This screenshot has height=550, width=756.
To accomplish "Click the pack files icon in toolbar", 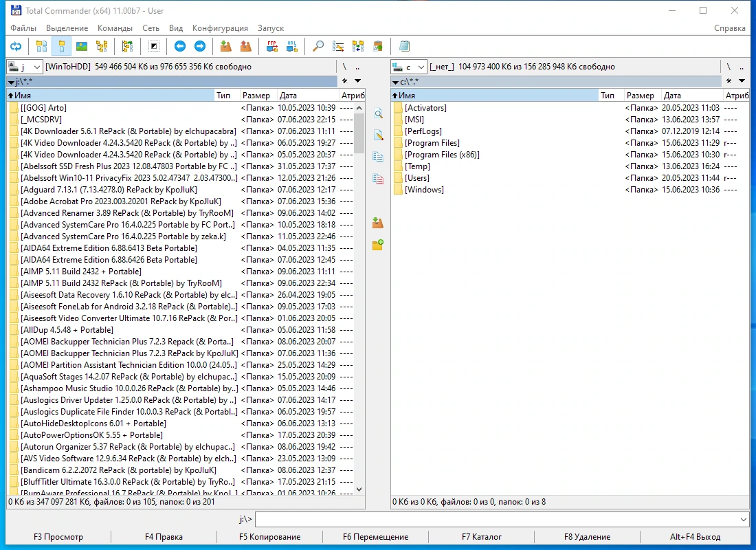I will coord(225,46).
